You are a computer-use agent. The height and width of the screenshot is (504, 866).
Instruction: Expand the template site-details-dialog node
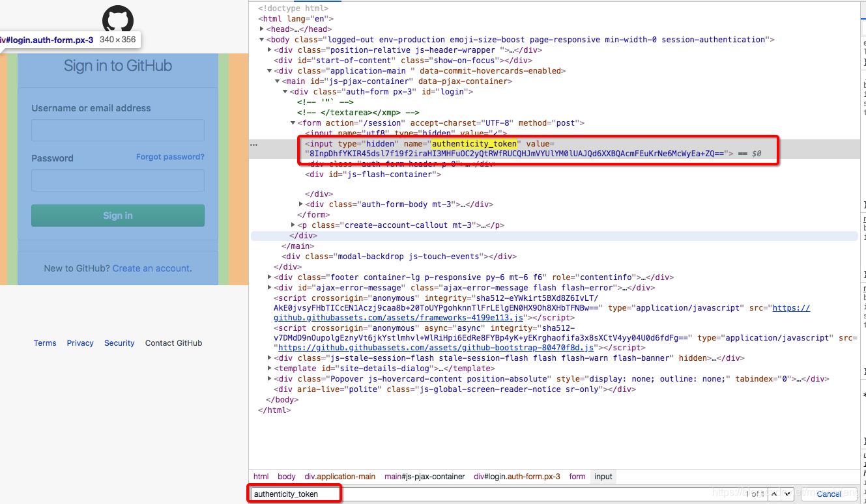coord(270,369)
